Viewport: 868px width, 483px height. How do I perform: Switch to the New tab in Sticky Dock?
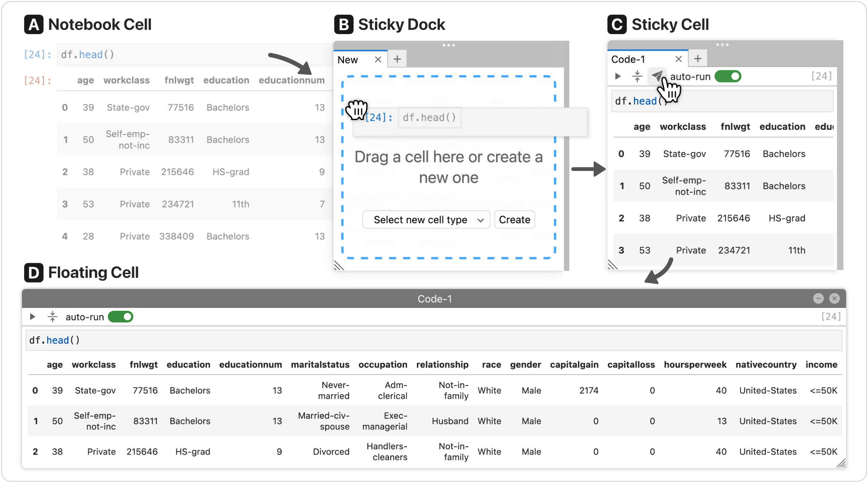click(x=348, y=60)
